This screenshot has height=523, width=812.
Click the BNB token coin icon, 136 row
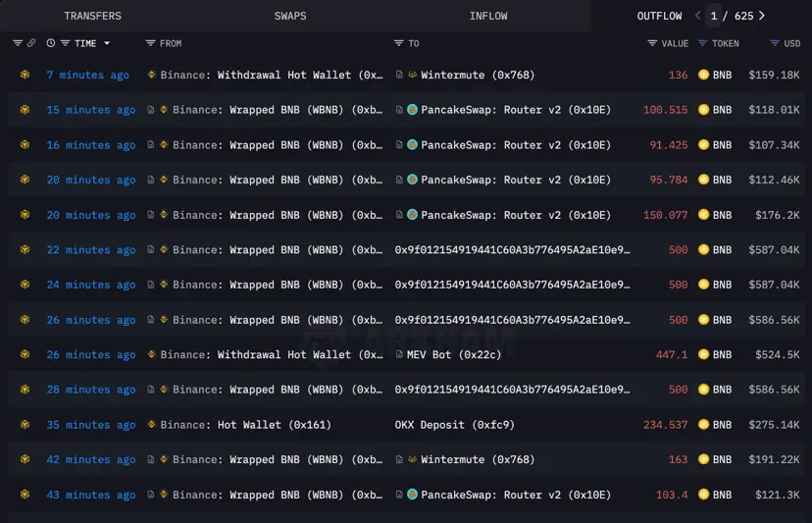(703, 75)
